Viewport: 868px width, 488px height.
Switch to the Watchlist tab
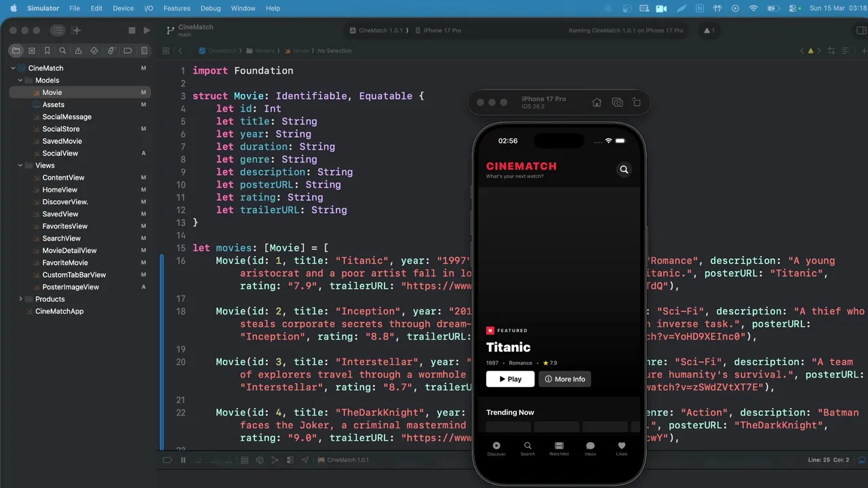559,449
